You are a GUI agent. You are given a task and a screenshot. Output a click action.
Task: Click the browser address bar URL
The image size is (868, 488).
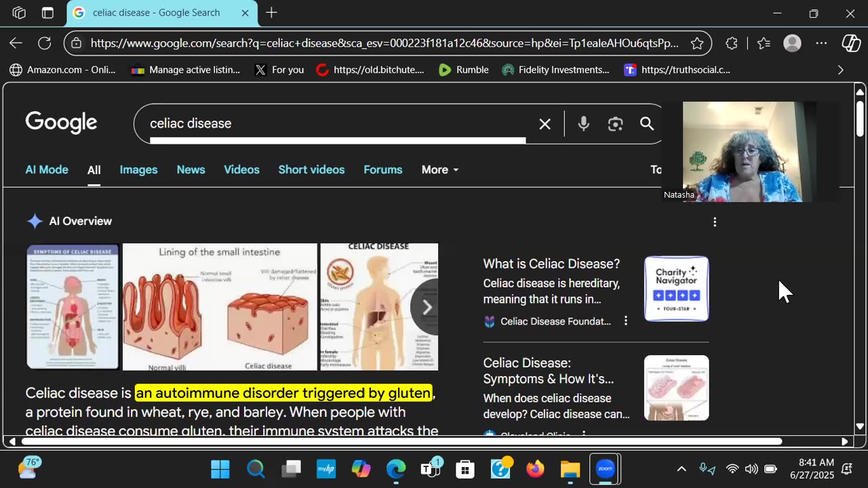(384, 43)
